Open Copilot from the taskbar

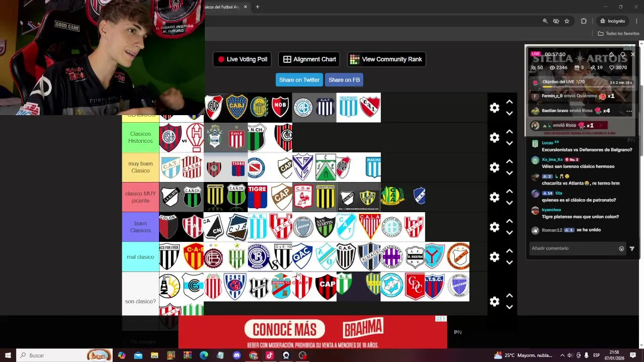[122, 355]
